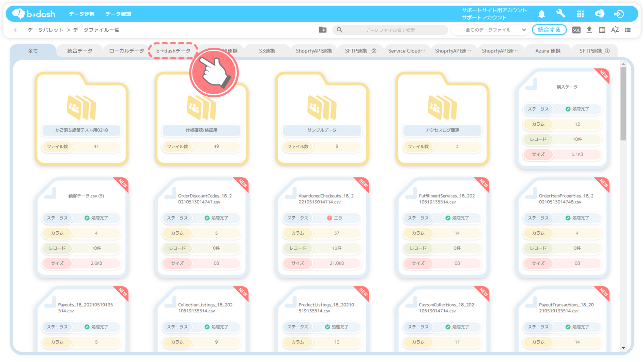Image resolution: width=644 pixels, height=362 pixels.
Task: Click the 統合する button
Action: point(549,30)
